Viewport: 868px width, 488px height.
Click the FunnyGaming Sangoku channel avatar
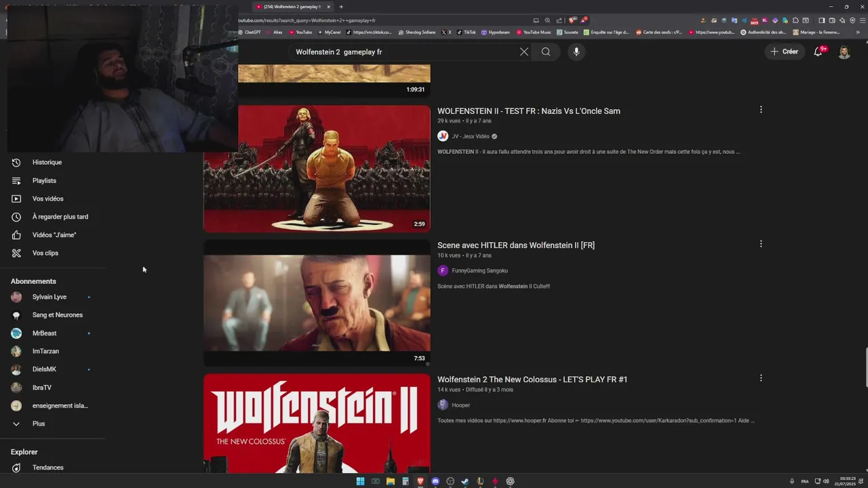[x=443, y=270]
